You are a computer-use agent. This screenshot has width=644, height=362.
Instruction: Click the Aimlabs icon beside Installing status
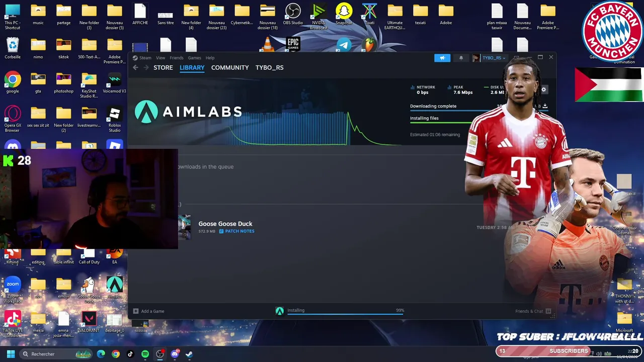click(279, 311)
